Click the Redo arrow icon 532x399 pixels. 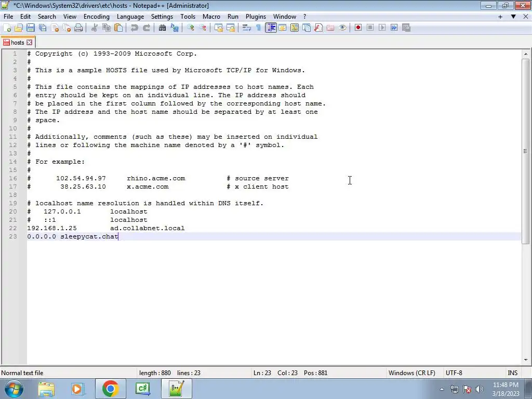pos(146,28)
